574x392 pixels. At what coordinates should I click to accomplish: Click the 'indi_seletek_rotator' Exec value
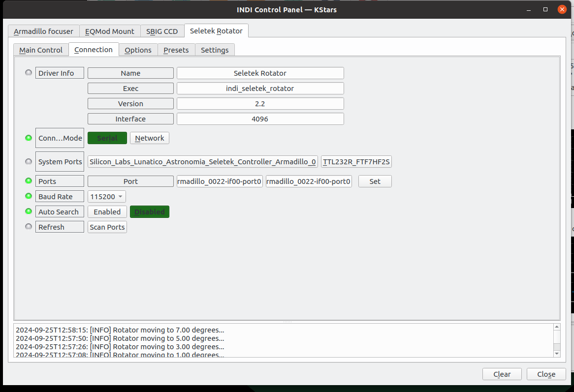(x=260, y=89)
